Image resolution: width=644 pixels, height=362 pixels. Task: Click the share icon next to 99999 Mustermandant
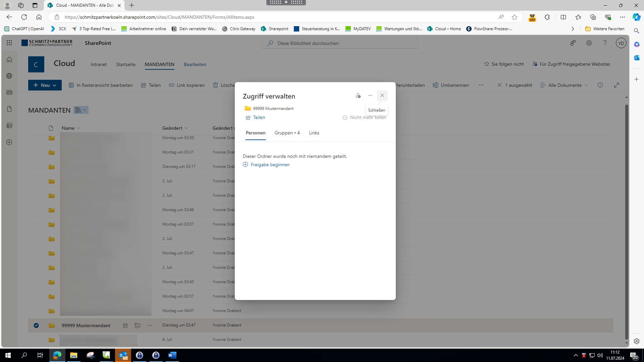125,325
